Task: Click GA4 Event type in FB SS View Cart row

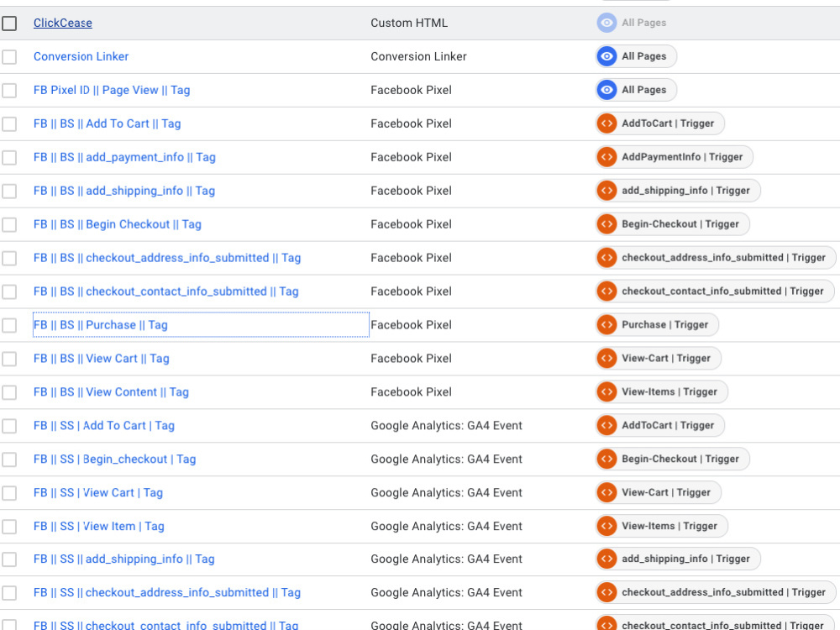Action: coord(446,492)
